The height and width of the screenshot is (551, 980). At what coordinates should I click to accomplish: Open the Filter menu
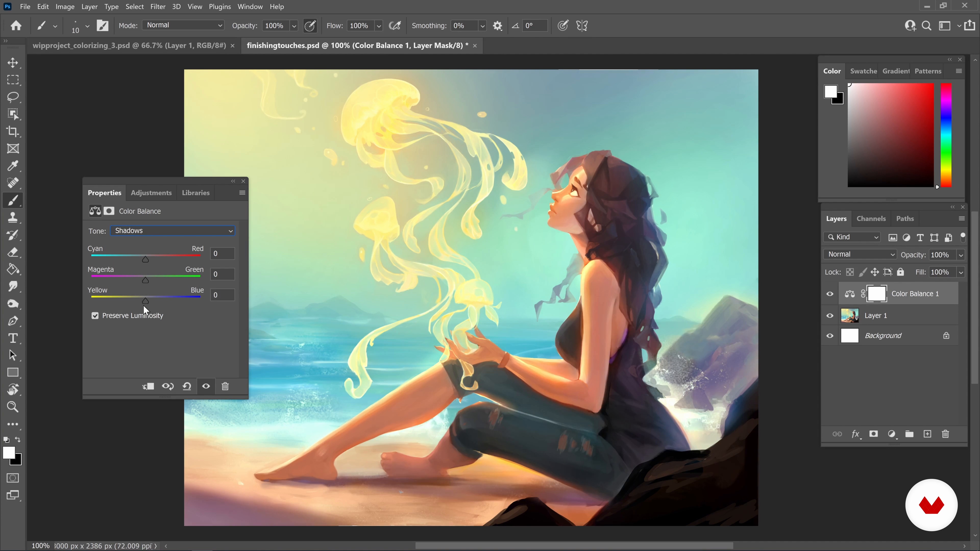pyautogui.click(x=157, y=6)
